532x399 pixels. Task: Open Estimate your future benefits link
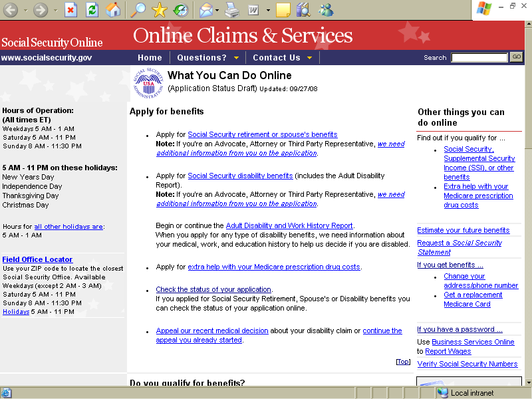463,230
